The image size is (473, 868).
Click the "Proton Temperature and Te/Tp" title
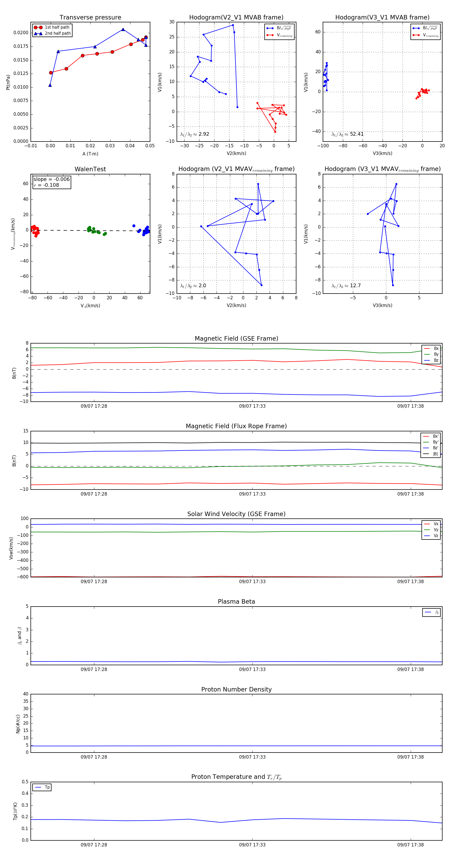click(236, 777)
